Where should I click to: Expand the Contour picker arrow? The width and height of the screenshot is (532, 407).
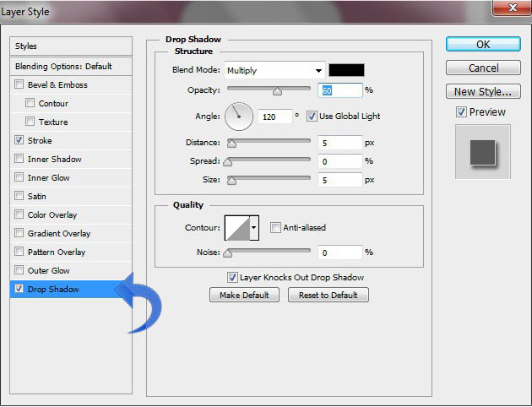click(x=254, y=228)
